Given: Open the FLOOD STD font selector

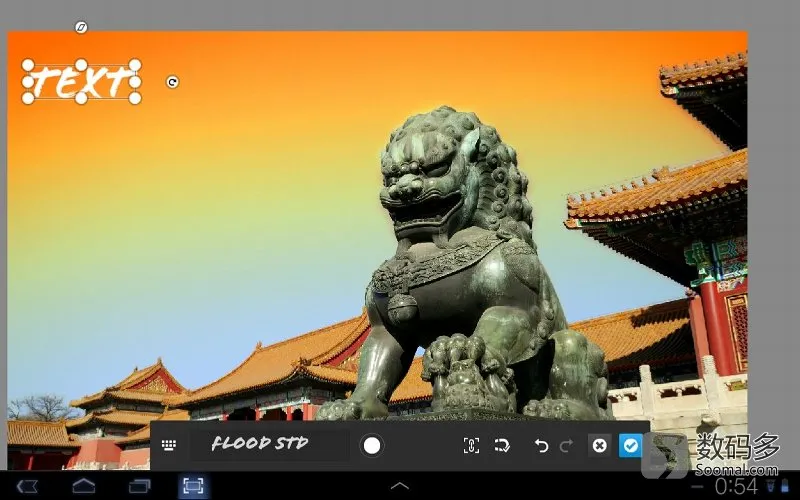Looking at the screenshot, I should pyautogui.click(x=270, y=445).
